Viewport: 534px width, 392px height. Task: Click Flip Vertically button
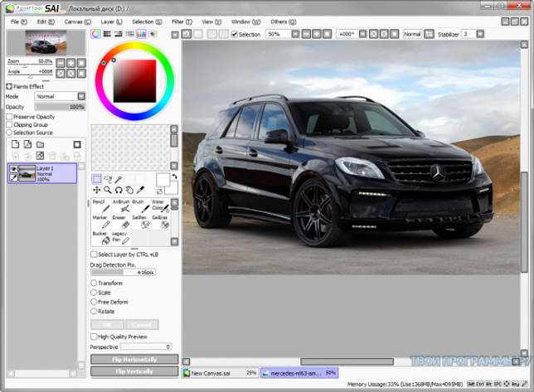pos(134,371)
